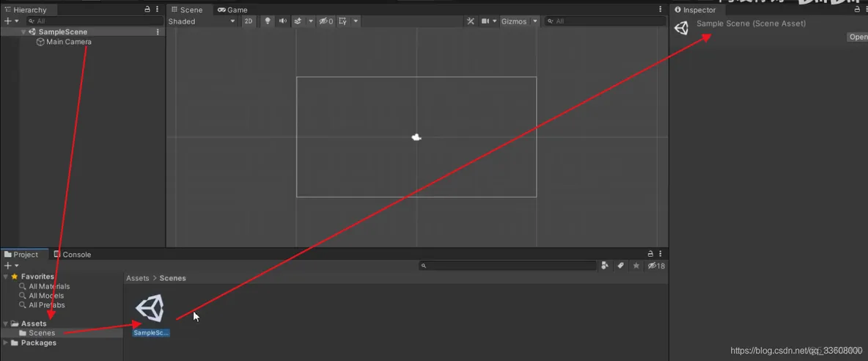Image resolution: width=868 pixels, height=361 pixels.
Task: Expand the Packages folder
Action: [6, 343]
